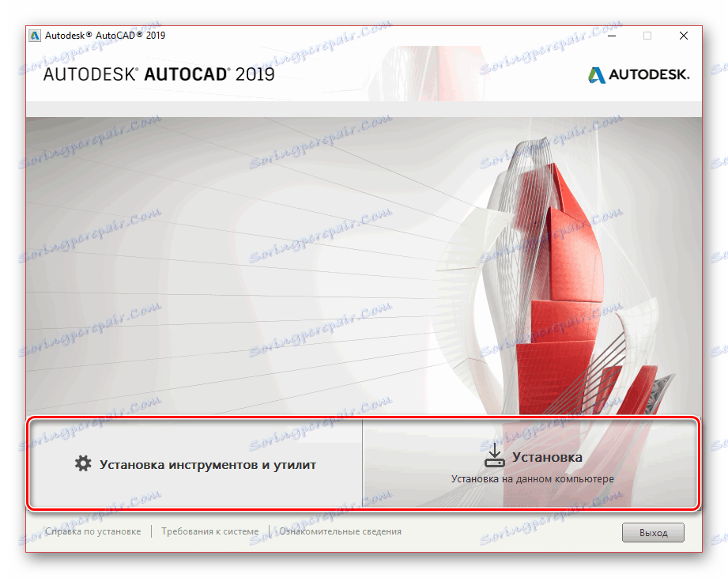728x578 pixels.
Task: Open the Справка по установке link
Action: point(92,531)
